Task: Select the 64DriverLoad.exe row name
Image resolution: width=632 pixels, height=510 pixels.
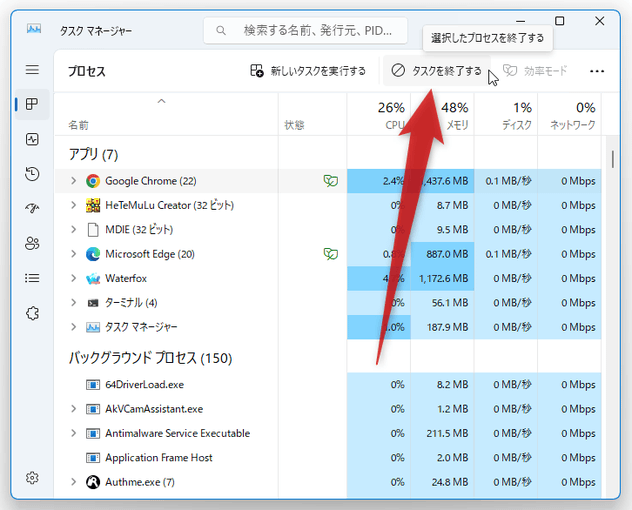Action: (x=144, y=385)
